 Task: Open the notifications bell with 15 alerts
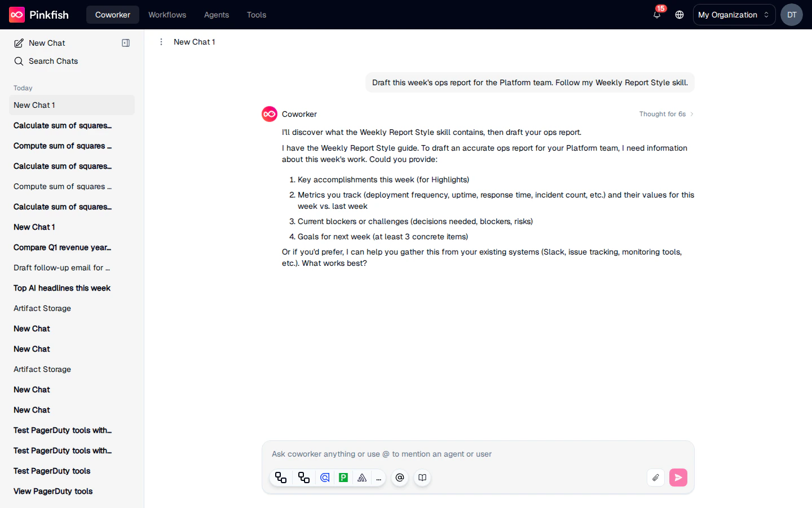click(x=656, y=15)
